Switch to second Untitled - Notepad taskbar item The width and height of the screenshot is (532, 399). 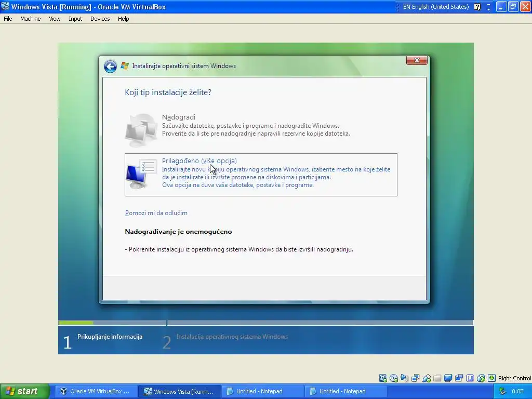345,391
